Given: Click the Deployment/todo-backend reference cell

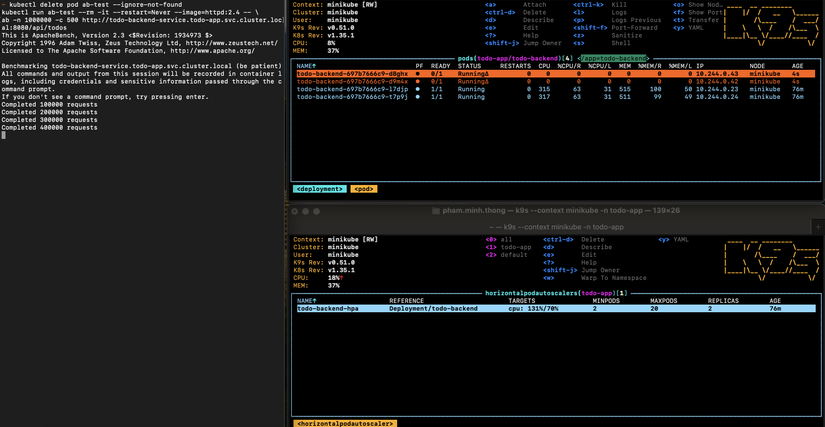Looking at the screenshot, I should (433, 309).
